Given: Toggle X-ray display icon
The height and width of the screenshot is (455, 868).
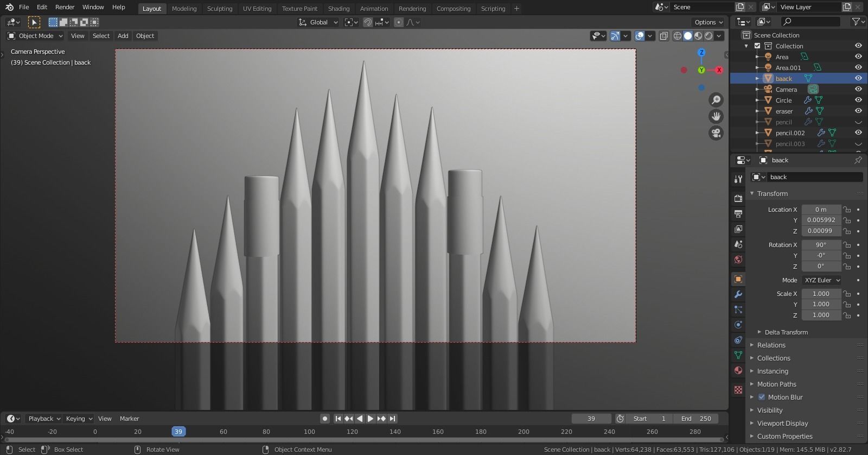Looking at the screenshot, I should 663,36.
